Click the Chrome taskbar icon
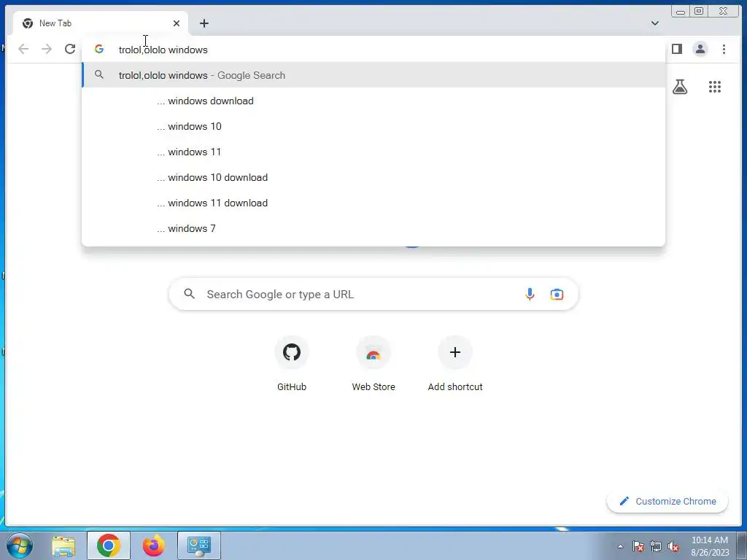The height and width of the screenshot is (560, 747). coord(109,545)
